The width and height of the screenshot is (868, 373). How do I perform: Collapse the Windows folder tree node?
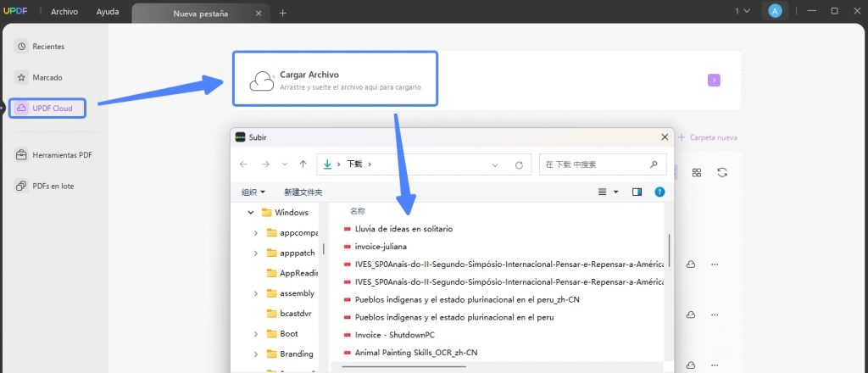point(251,212)
